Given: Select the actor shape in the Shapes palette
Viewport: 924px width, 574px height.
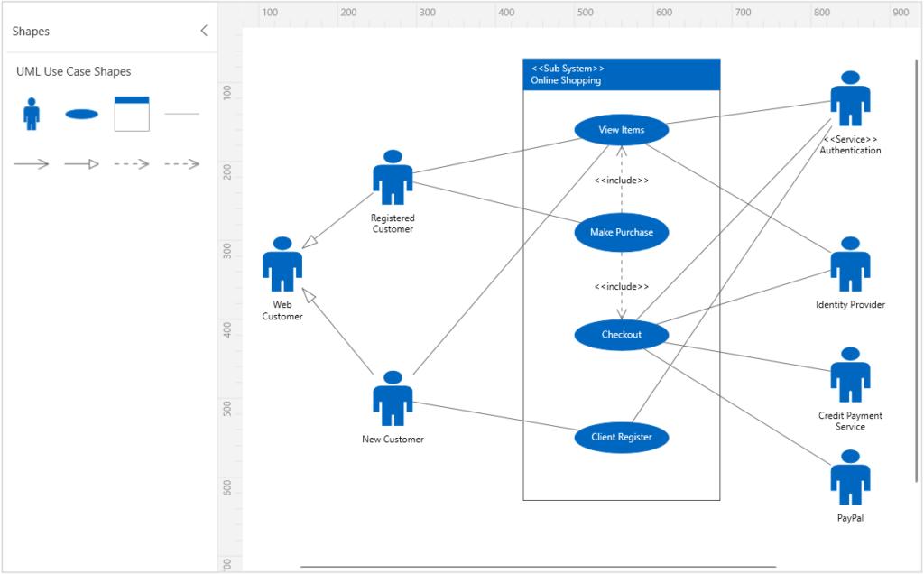Looking at the screenshot, I should pos(32,114).
